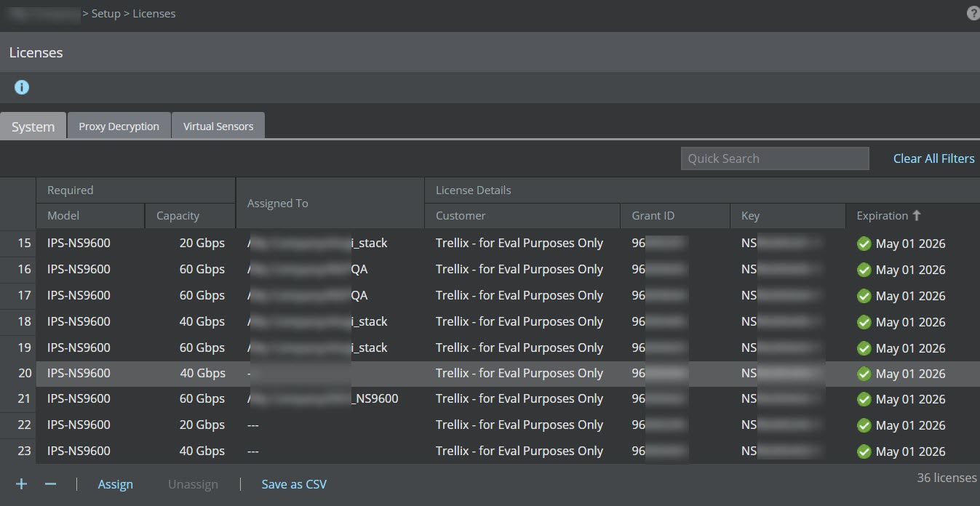
Task: Click the Licenses breadcrumb
Action: coord(154,14)
